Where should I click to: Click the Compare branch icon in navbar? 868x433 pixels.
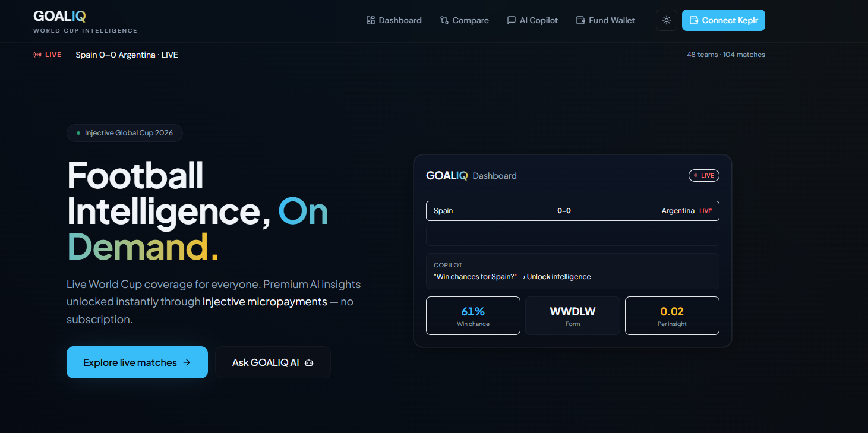pos(444,20)
